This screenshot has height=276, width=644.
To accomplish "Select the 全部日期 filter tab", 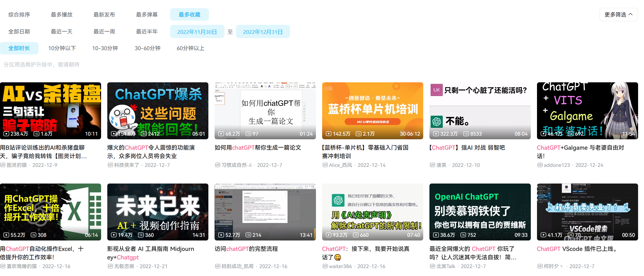I will 19,31.
